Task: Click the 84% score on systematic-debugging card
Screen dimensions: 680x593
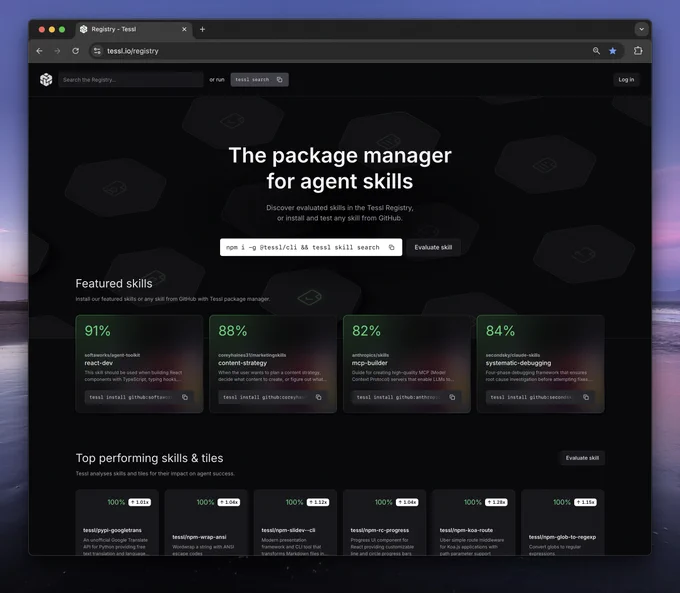Action: point(500,331)
